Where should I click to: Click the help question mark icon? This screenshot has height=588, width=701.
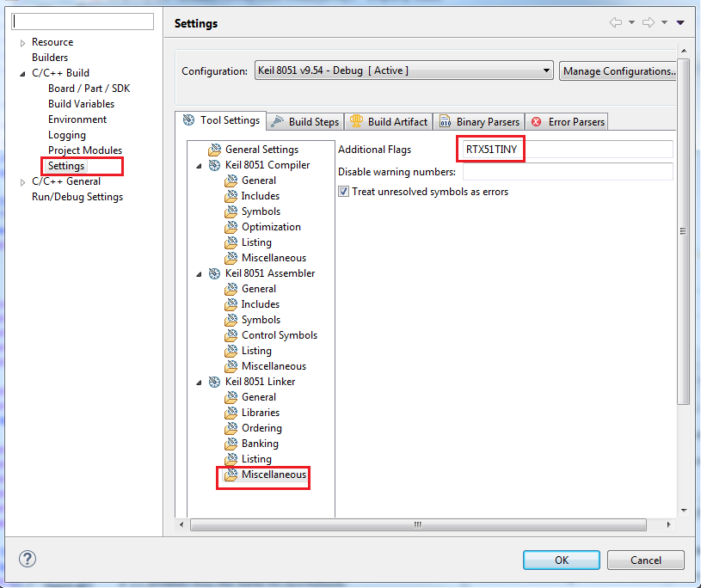[27, 559]
